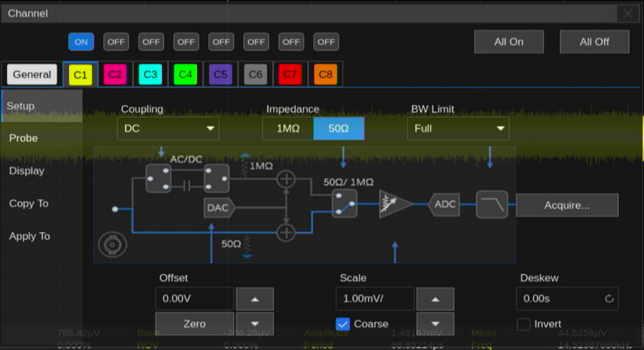Decrease Scale with the down arrow
Image resolution: width=644 pixels, height=350 pixels.
click(435, 324)
